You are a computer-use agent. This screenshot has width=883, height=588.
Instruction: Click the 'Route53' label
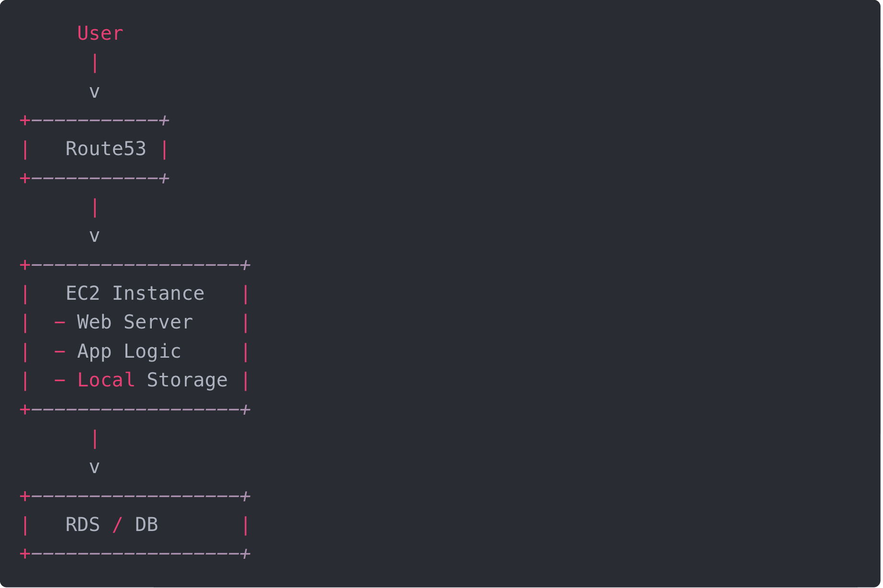pyautogui.click(x=106, y=149)
